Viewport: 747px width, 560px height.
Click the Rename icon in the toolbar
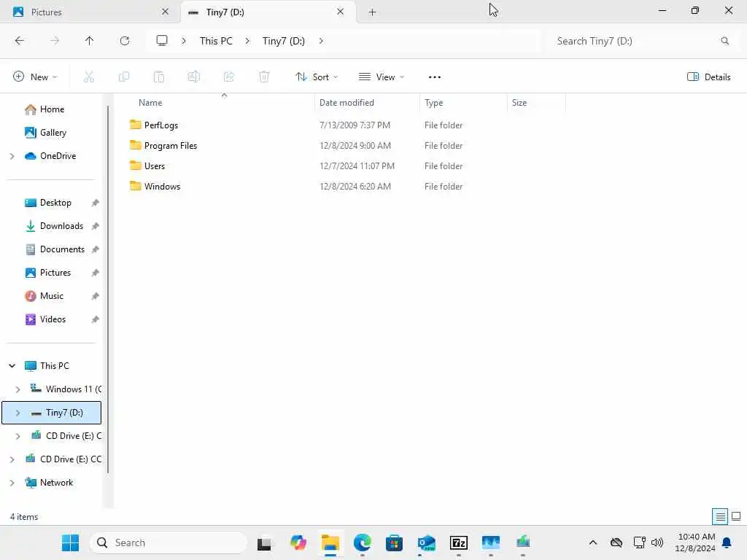[194, 77]
